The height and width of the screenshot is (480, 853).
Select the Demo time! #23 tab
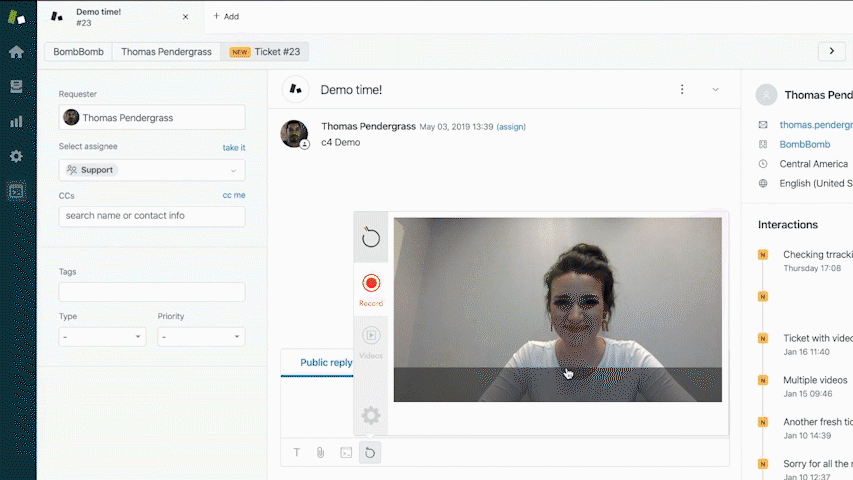pyautogui.click(x=120, y=17)
